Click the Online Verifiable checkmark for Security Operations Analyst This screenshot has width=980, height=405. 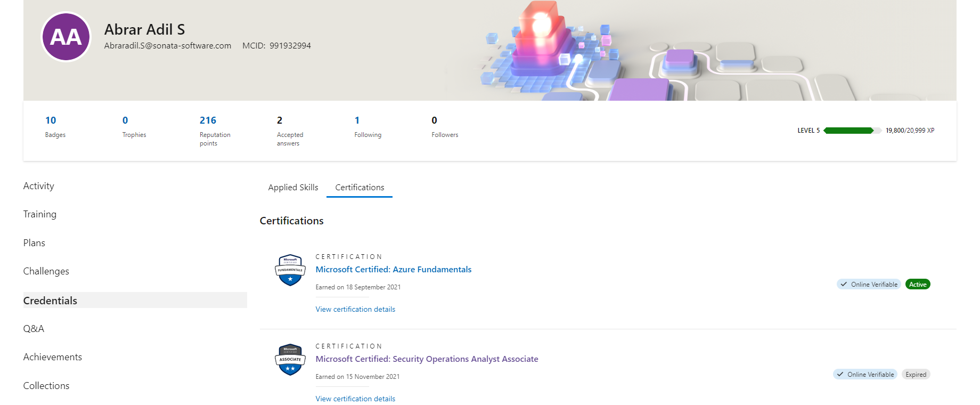tap(840, 375)
